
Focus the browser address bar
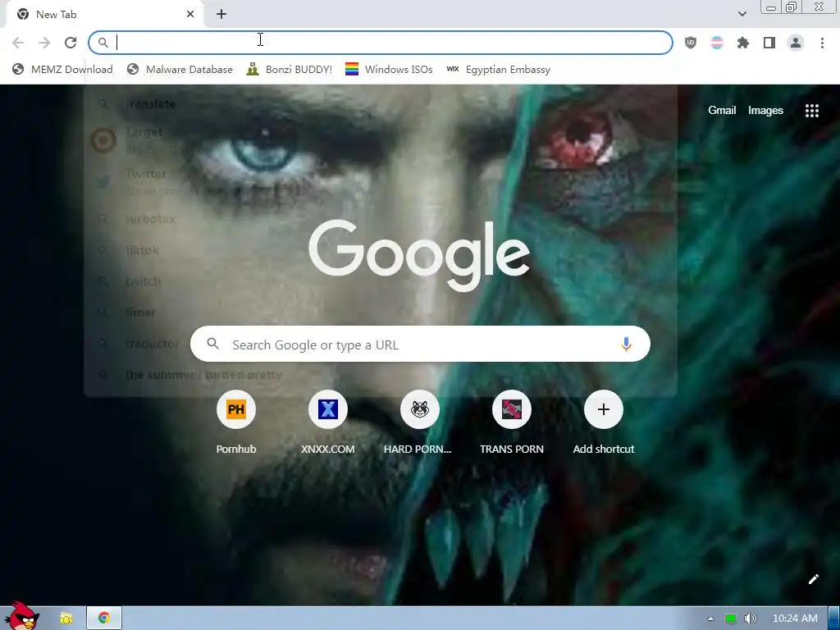(381, 43)
